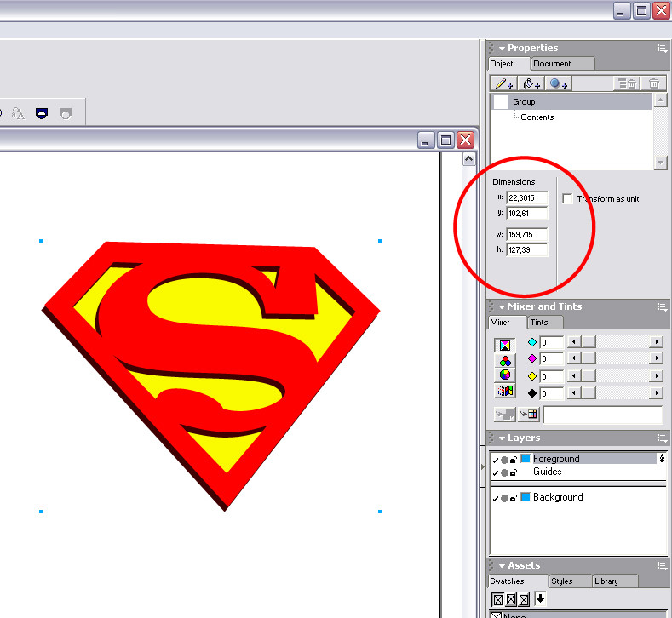The height and width of the screenshot is (618, 672).
Task: Switch to the Tints tab
Action: pyautogui.click(x=545, y=322)
